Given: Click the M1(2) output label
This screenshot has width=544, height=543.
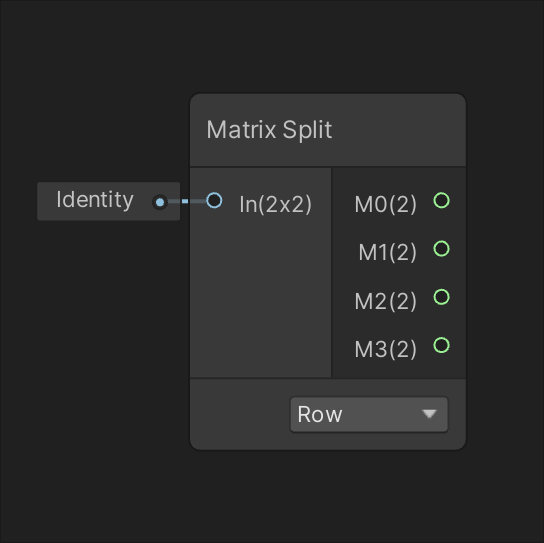Looking at the screenshot, I should pyautogui.click(x=387, y=252).
